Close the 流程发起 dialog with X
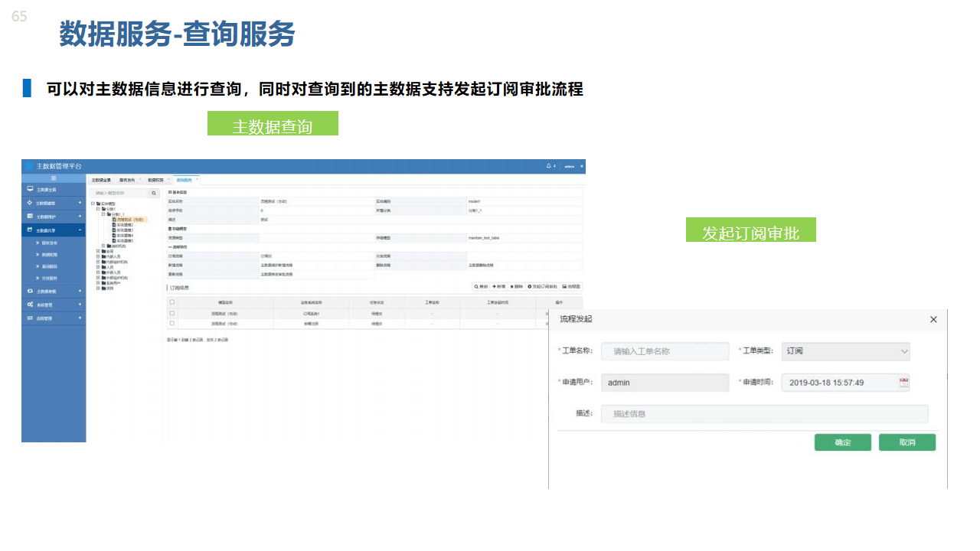This screenshot has height=551, width=980. (933, 319)
